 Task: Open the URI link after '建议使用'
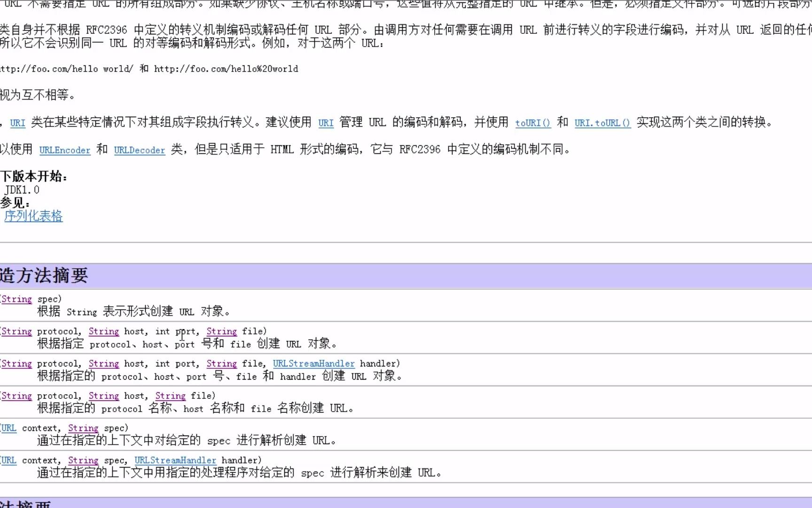(326, 123)
